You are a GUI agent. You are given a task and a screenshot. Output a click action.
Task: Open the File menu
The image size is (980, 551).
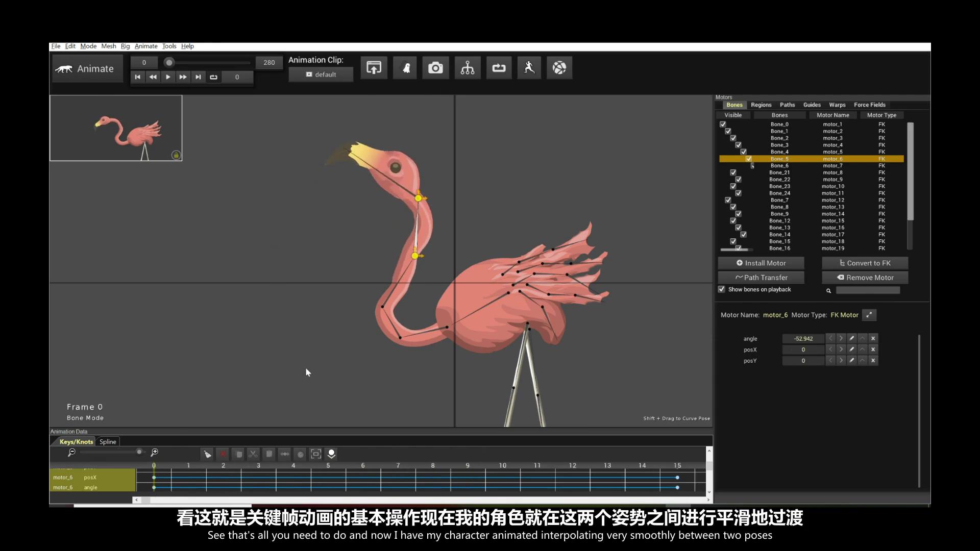pos(56,46)
